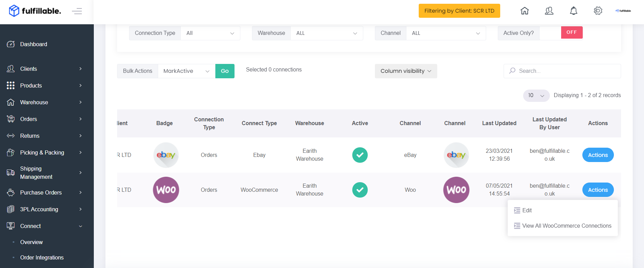This screenshot has width=644, height=268.
Task: Click the users icon in top bar
Action: pyautogui.click(x=549, y=11)
